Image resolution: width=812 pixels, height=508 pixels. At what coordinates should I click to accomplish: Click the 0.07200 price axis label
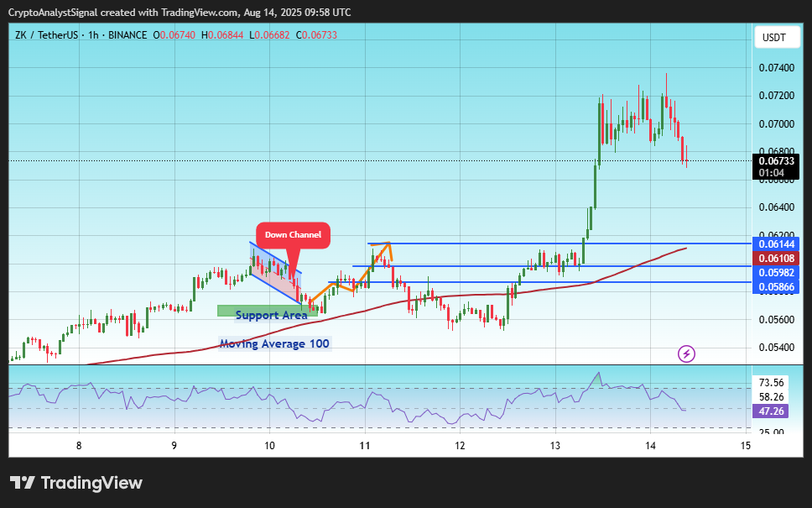coord(776,96)
